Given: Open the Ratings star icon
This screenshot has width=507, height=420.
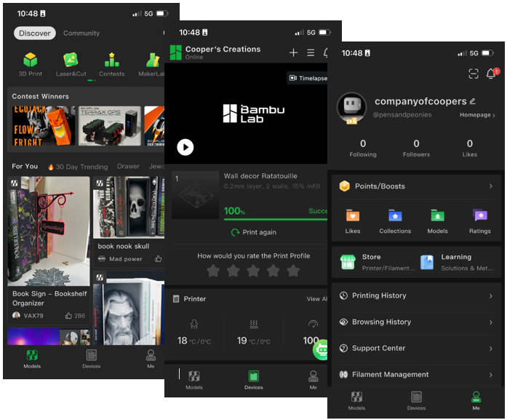Looking at the screenshot, I should tap(479, 216).
